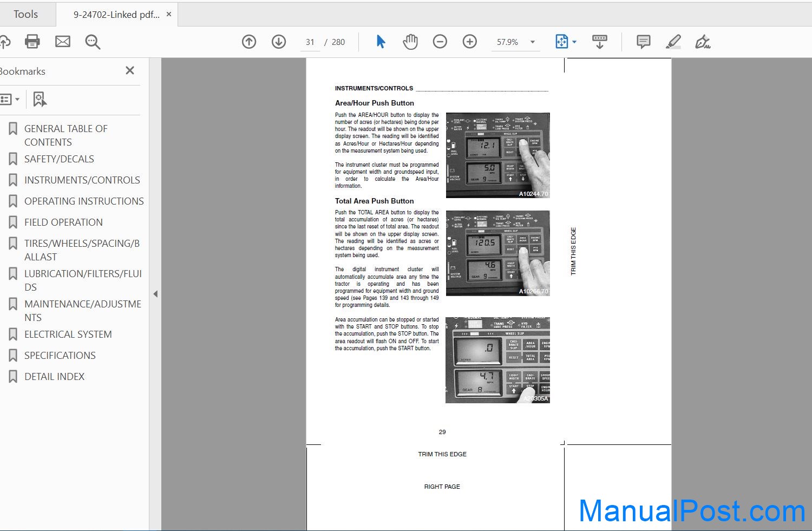Click the SAFETY/DECALS bookmark ribbon icon
The height and width of the screenshot is (531, 812).
tap(13, 159)
